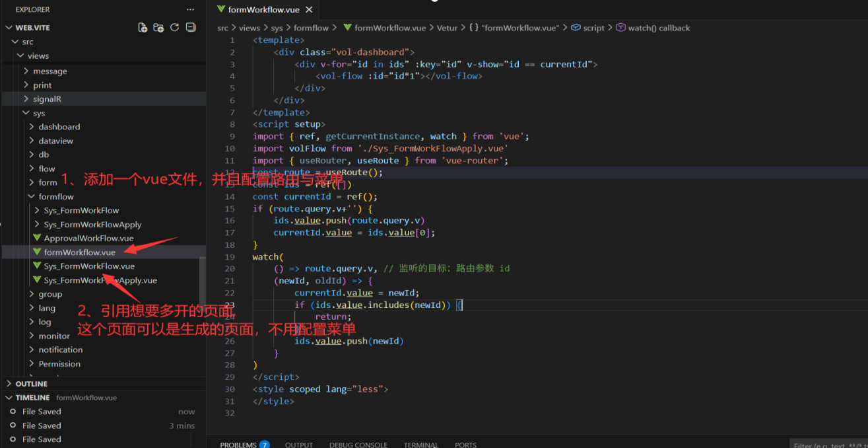868x448 pixels.
Task: Expand the dashboard folder
Action: (59, 127)
